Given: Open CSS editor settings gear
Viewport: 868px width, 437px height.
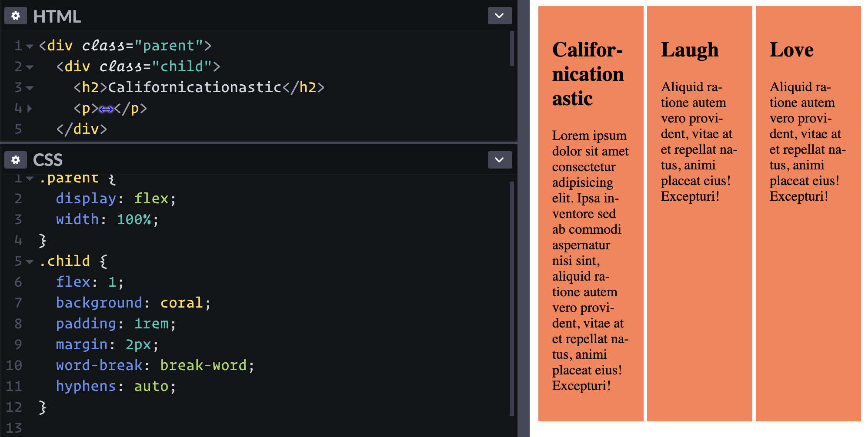Looking at the screenshot, I should [x=16, y=160].
